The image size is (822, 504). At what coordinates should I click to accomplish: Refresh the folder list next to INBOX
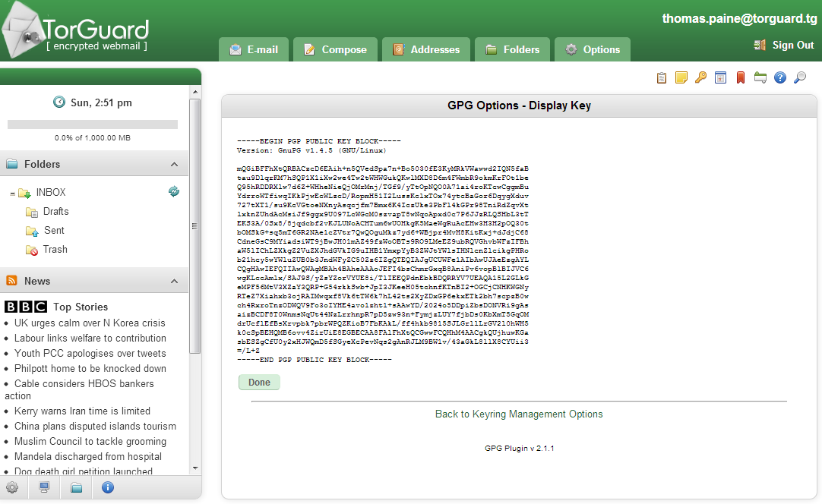pyautogui.click(x=174, y=192)
